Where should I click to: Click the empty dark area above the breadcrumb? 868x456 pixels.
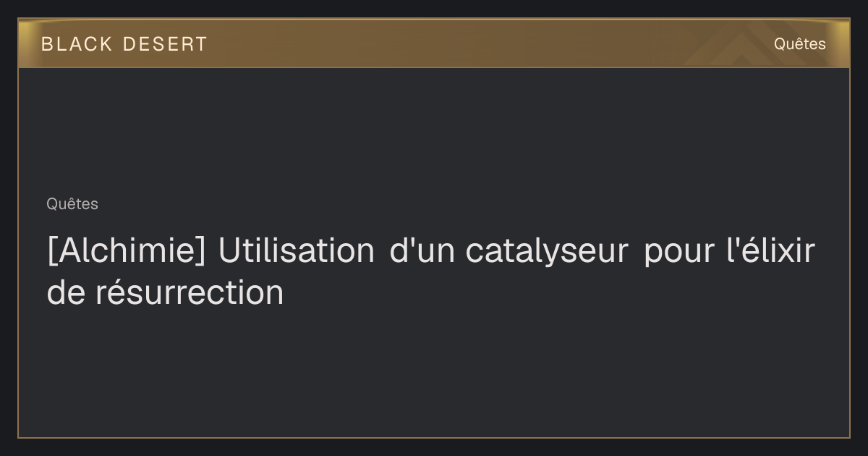[x=434, y=130]
